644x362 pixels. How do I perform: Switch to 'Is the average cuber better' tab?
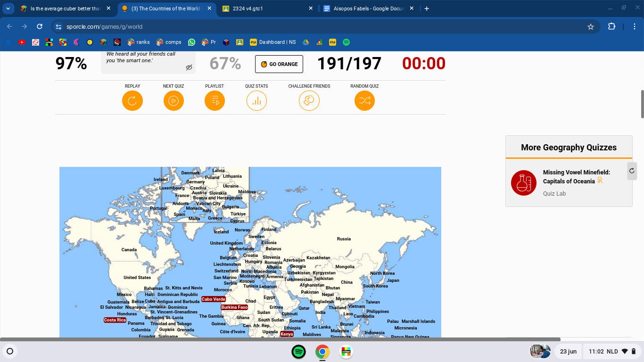click(x=66, y=8)
